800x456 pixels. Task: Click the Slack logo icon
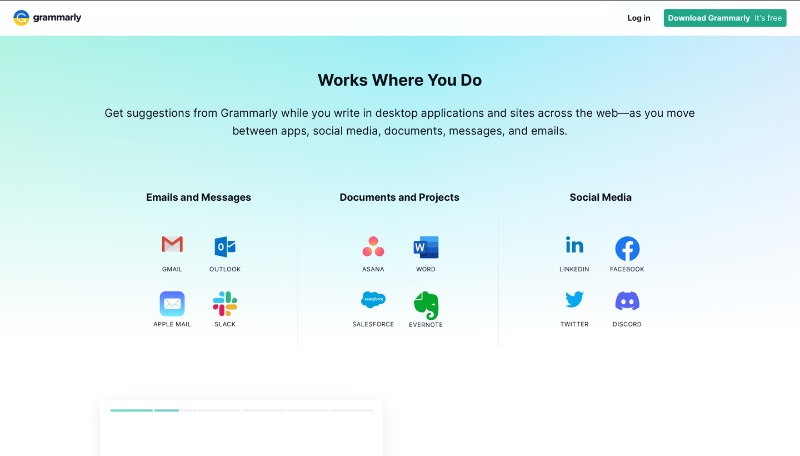[225, 303]
